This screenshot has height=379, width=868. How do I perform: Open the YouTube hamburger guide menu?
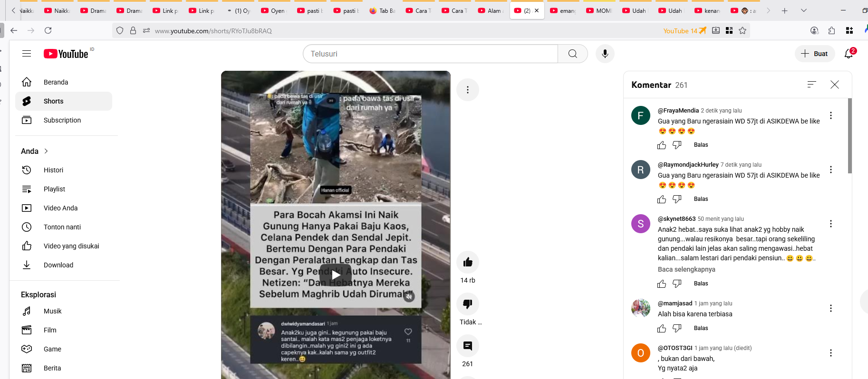coord(27,54)
